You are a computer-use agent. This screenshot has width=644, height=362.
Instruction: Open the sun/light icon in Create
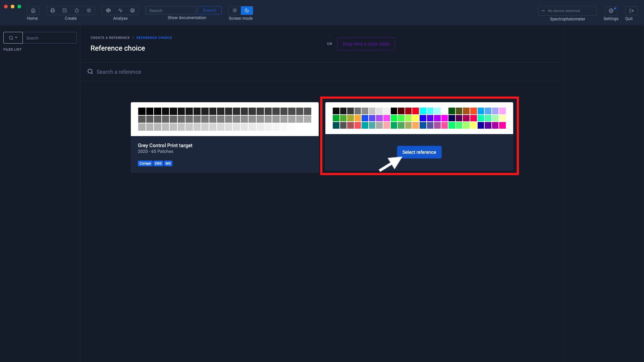point(89,10)
